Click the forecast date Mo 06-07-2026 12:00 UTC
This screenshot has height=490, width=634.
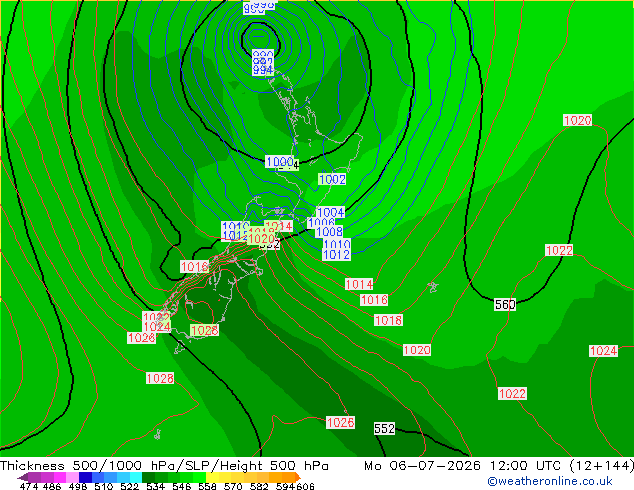tap(464, 465)
